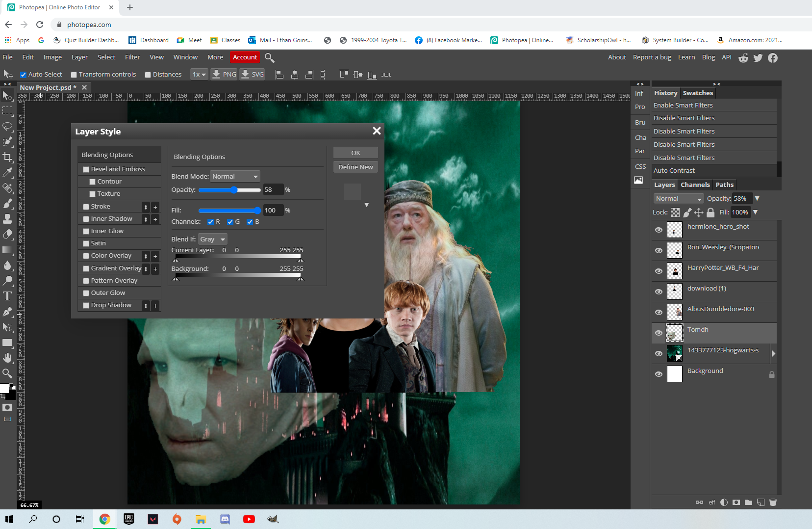Open layer blend mode dropdown in Layers panel
Image resolution: width=812 pixels, height=529 pixels.
pos(679,198)
